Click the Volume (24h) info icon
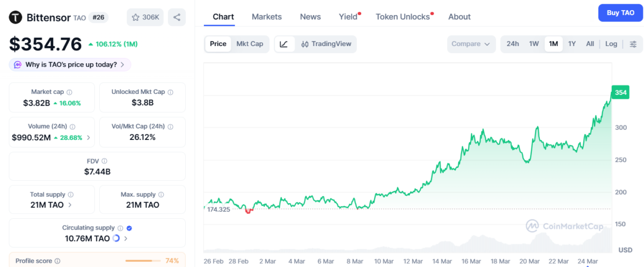This screenshot has height=267, width=644. click(72, 127)
